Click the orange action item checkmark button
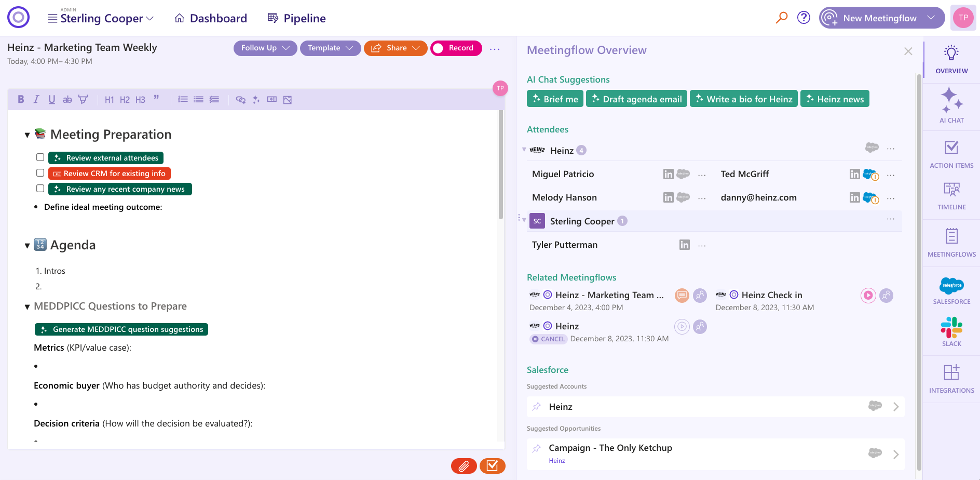The image size is (980, 480). (x=492, y=466)
